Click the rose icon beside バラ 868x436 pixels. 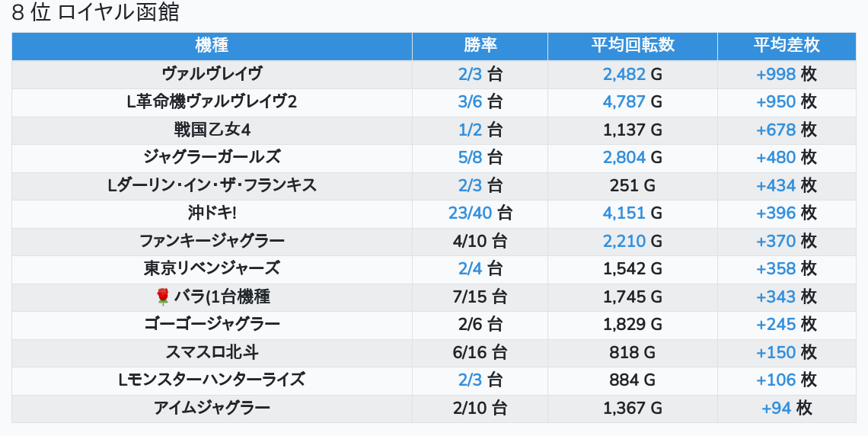click(162, 297)
